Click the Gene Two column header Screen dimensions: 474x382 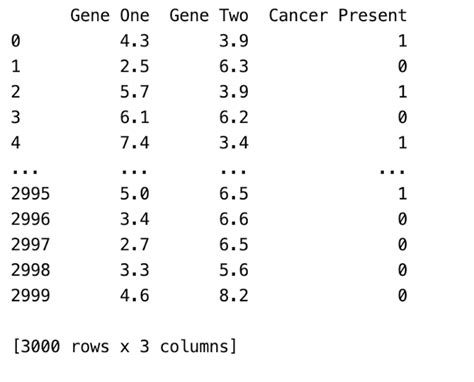point(209,16)
